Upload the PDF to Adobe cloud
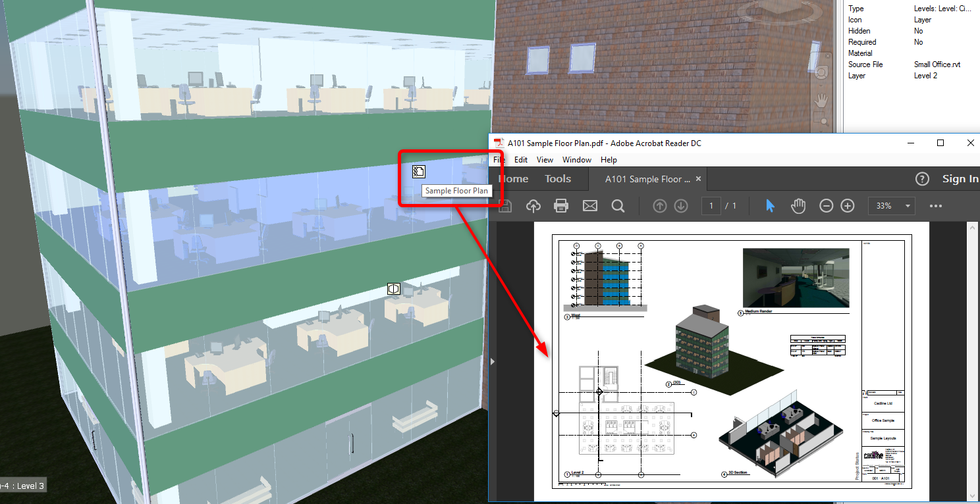 point(533,206)
